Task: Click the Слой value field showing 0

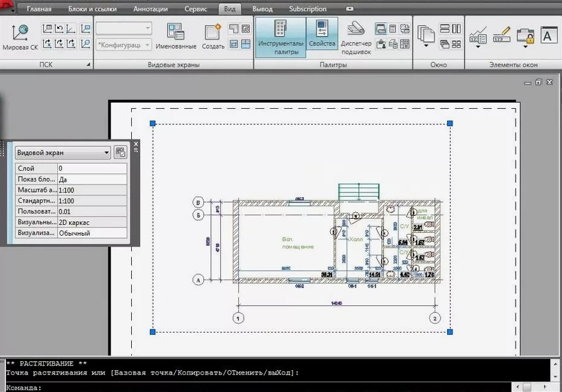Action: click(92, 168)
